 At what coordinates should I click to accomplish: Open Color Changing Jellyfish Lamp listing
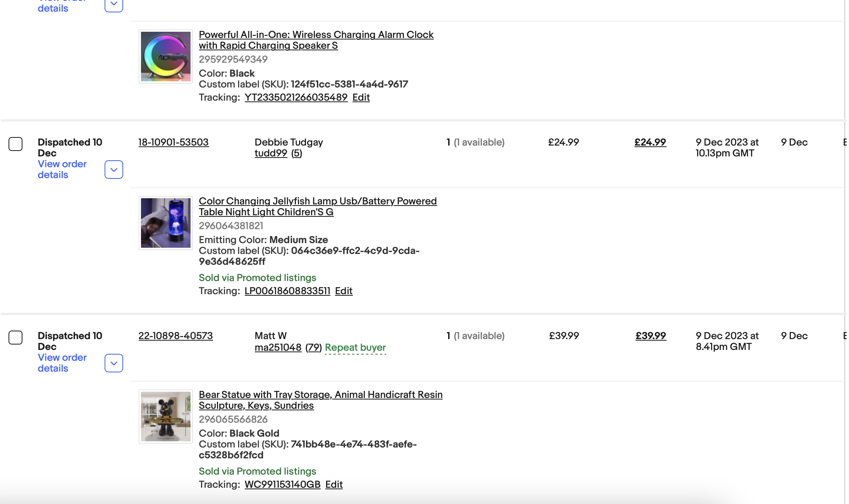point(318,206)
